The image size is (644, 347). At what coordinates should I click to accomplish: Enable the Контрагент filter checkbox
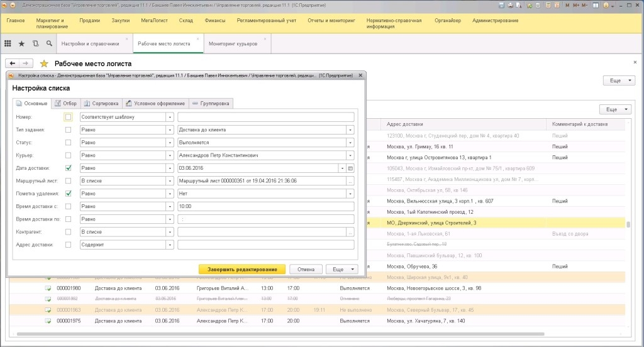(x=68, y=232)
